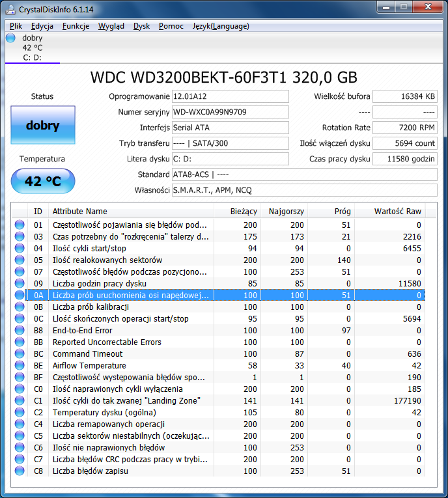Open the Dysk menu
The width and height of the screenshot is (448, 498).
point(141,26)
